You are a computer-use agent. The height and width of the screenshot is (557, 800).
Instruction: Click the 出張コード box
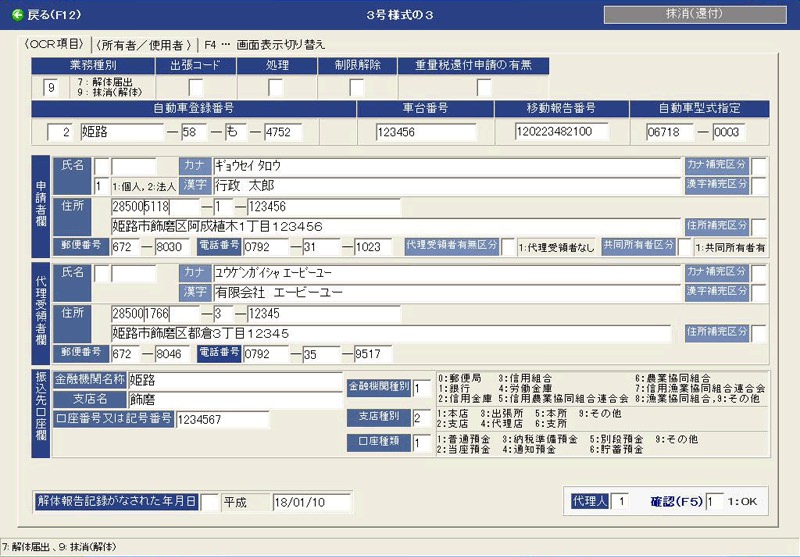(x=195, y=88)
